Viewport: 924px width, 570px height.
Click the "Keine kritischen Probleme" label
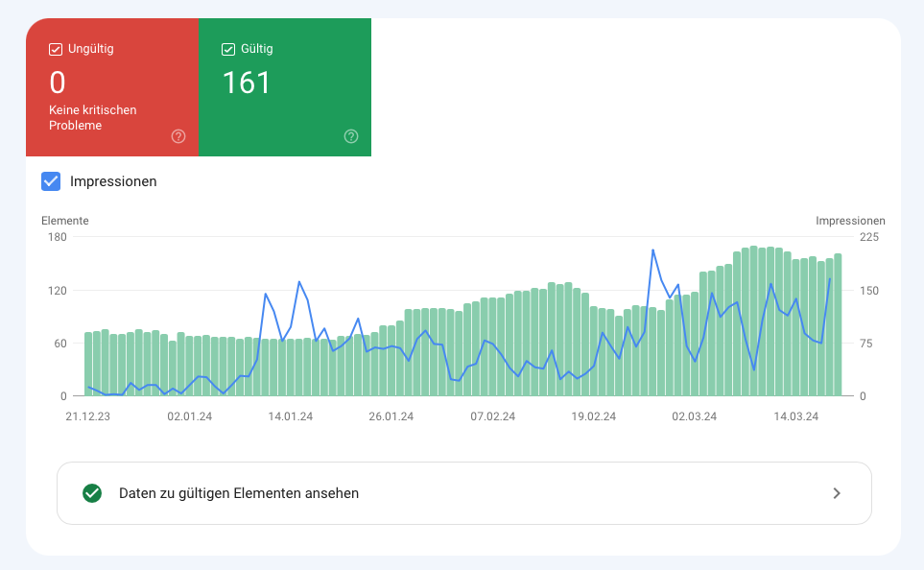(x=90, y=117)
